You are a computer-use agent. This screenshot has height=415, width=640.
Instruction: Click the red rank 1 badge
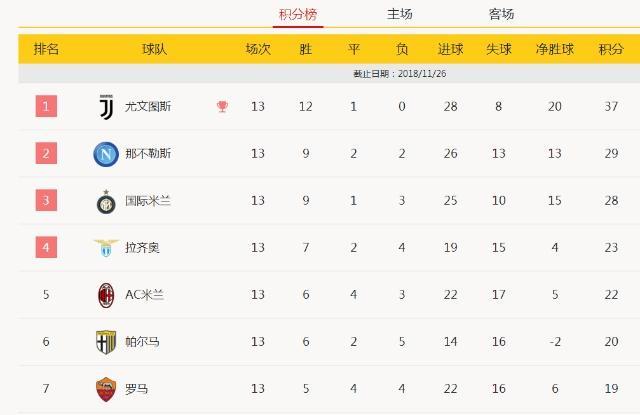point(47,106)
